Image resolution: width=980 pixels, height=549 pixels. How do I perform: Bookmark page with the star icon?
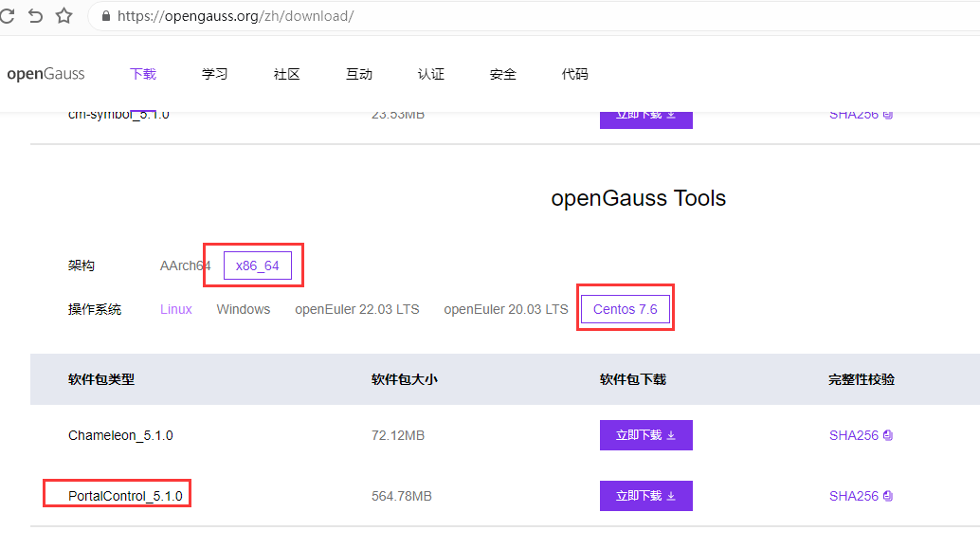[x=64, y=16]
